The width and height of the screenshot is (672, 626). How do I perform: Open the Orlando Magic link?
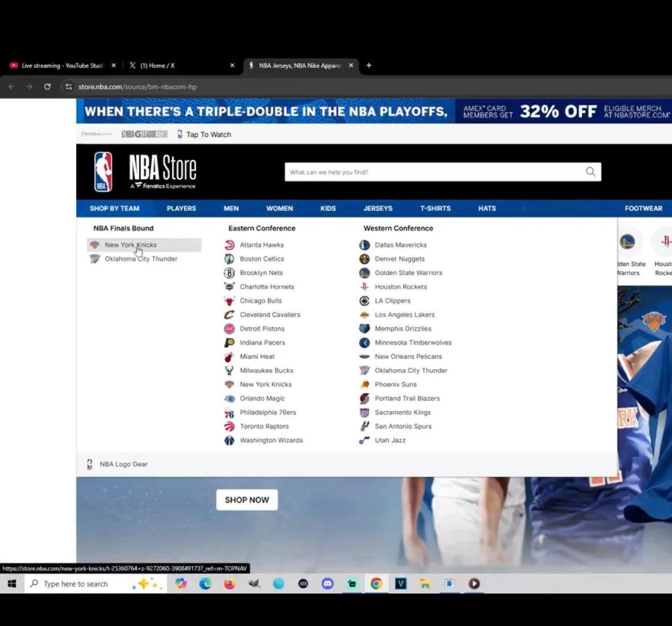pyautogui.click(x=262, y=398)
